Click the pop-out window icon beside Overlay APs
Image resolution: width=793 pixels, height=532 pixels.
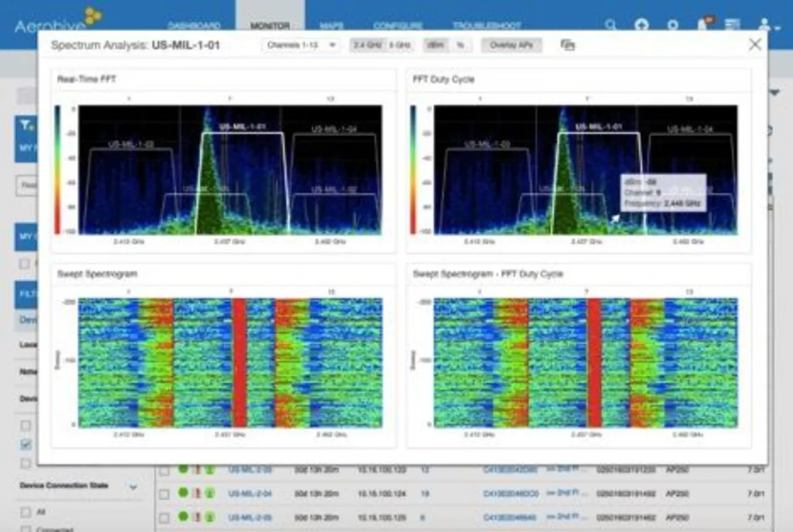click(x=567, y=45)
